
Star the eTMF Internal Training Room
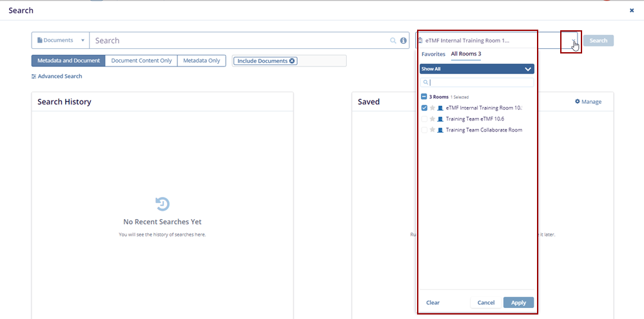coord(432,108)
